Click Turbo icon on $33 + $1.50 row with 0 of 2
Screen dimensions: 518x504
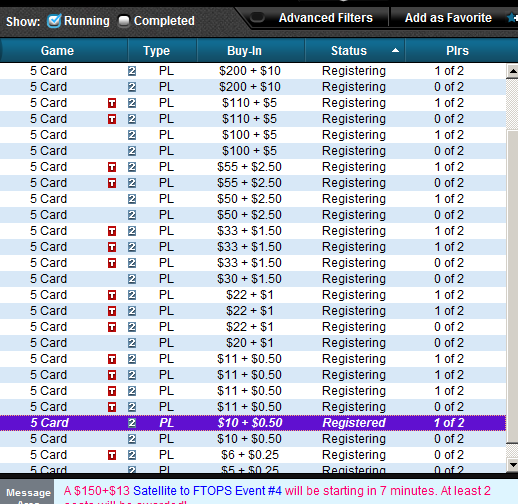pos(112,263)
